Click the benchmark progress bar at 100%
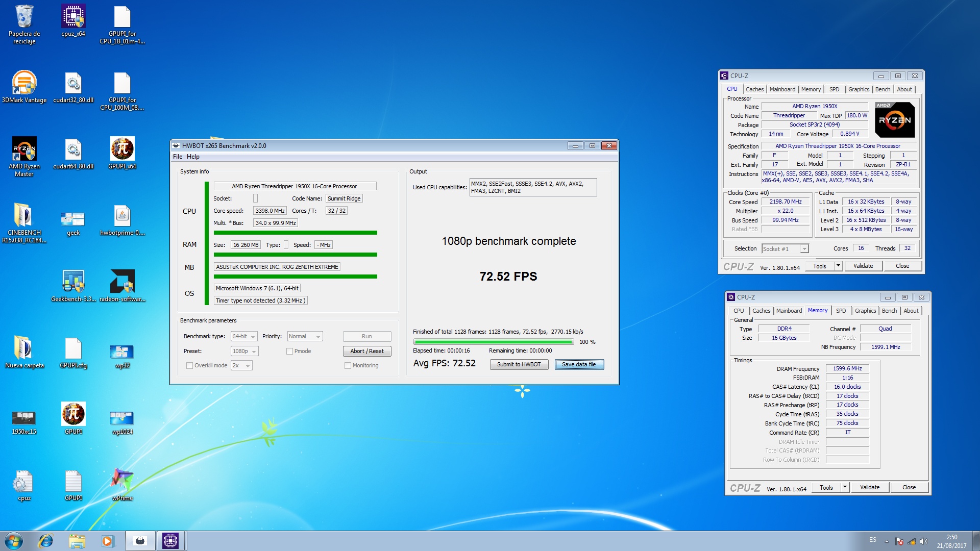 coord(494,342)
